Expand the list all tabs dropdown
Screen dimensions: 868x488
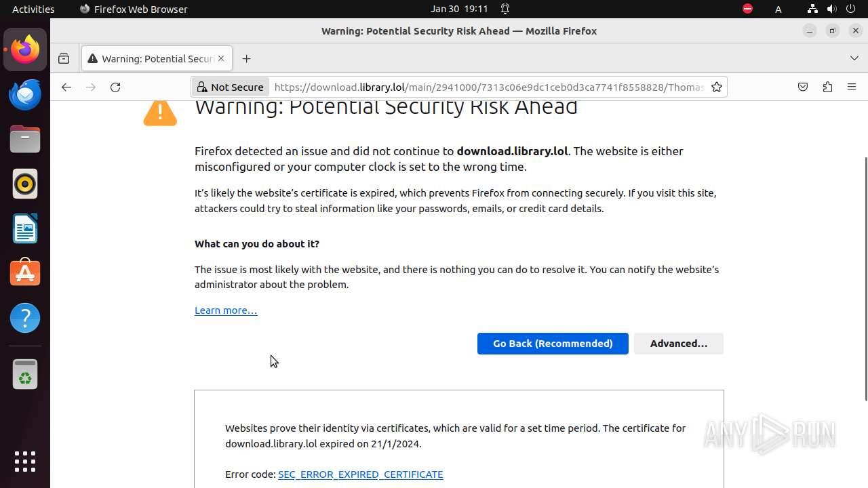point(854,59)
